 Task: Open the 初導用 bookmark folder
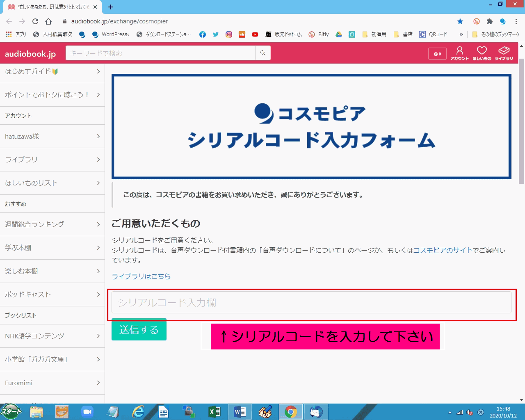click(374, 34)
